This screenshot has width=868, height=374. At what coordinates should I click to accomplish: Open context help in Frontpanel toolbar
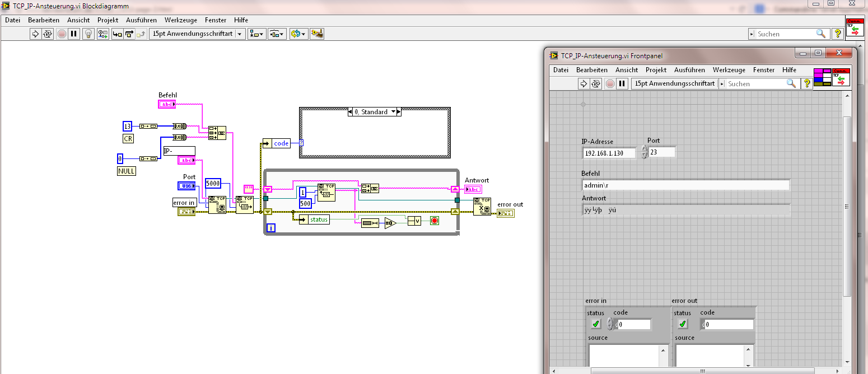point(807,83)
